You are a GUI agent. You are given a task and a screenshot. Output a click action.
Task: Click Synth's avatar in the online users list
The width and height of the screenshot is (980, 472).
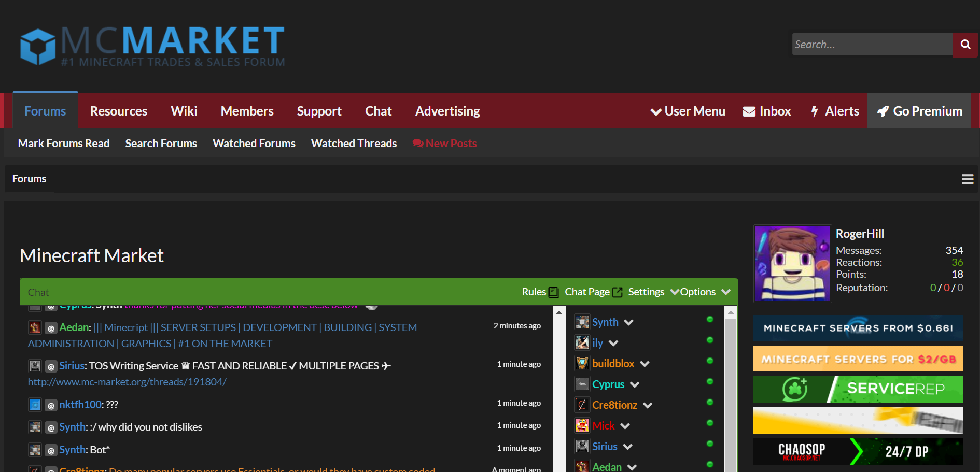click(x=582, y=322)
